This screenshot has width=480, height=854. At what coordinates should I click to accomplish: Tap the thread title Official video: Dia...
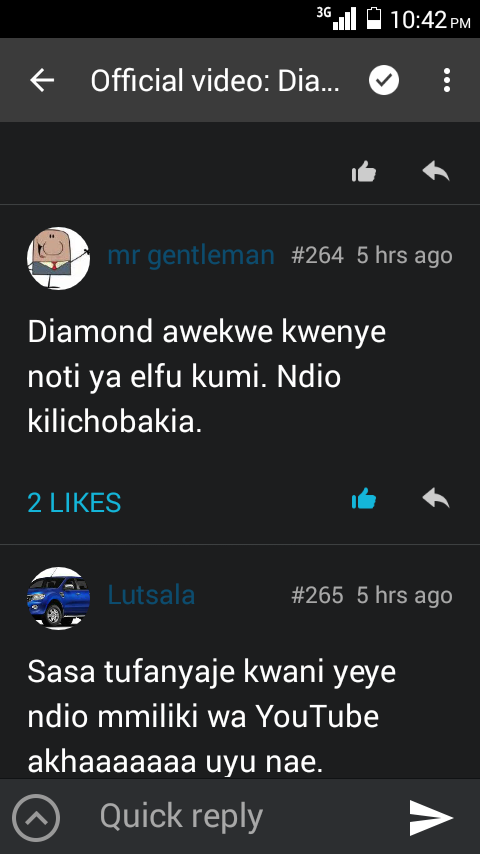coord(215,81)
